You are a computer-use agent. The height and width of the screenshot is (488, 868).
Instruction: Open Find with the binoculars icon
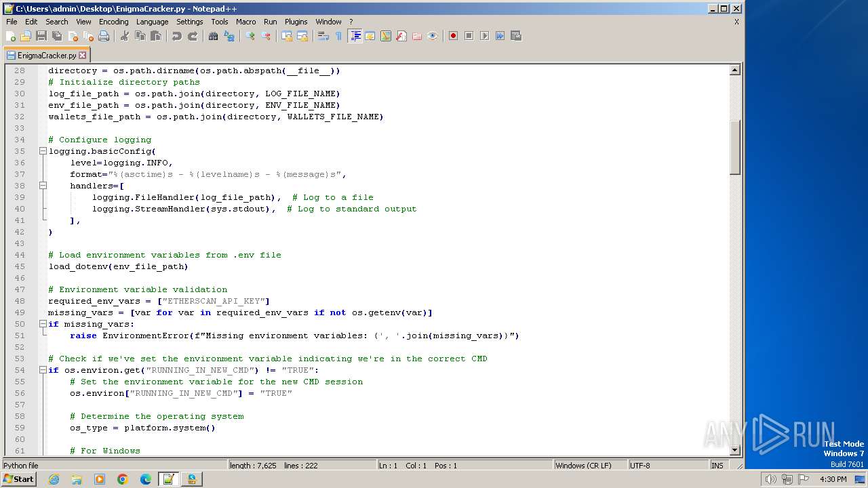coord(213,36)
